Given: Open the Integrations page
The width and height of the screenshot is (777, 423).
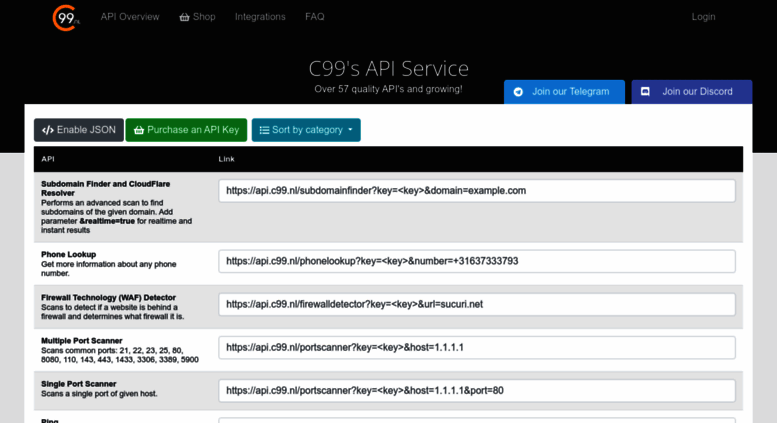Looking at the screenshot, I should 260,17.
